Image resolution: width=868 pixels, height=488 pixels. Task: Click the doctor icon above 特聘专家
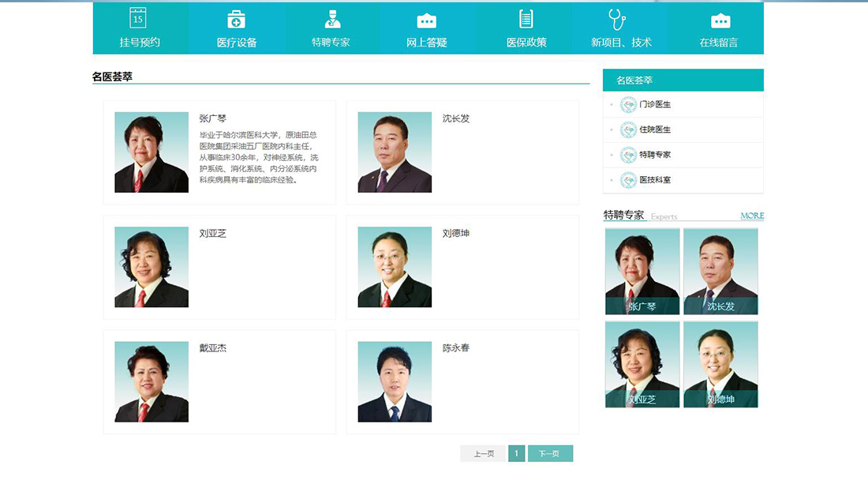pos(331,20)
